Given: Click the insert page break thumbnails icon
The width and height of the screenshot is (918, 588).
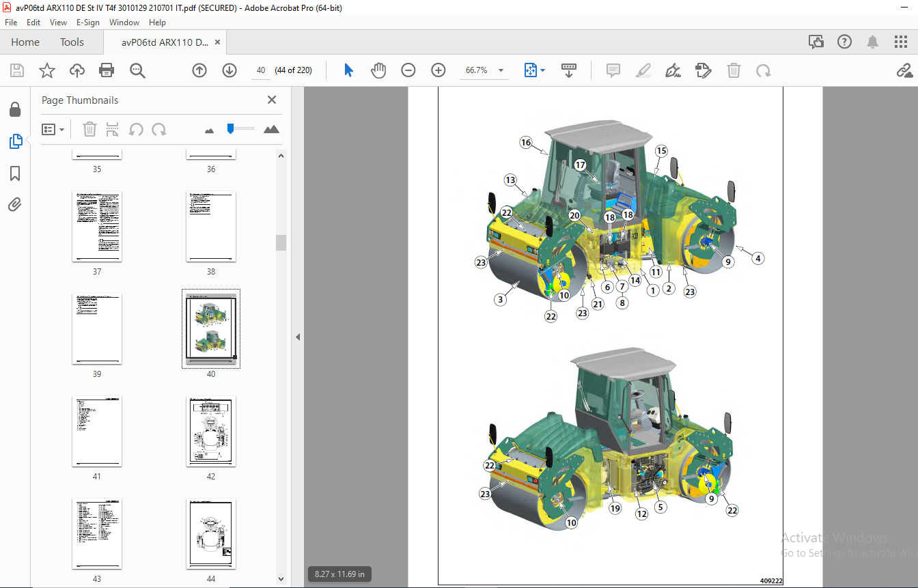Looking at the screenshot, I should (x=113, y=129).
